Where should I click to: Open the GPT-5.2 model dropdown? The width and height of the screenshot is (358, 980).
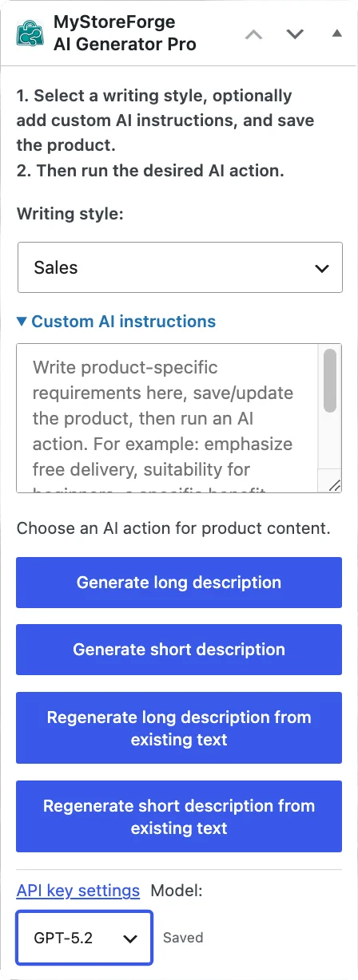pyautogui.click(x=84, y=938)
